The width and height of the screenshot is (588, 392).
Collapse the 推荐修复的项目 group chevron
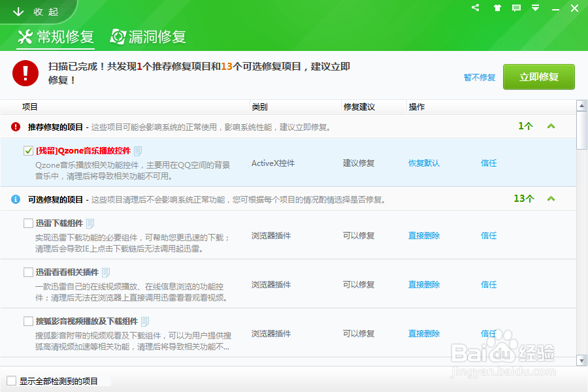pos(551,126)
